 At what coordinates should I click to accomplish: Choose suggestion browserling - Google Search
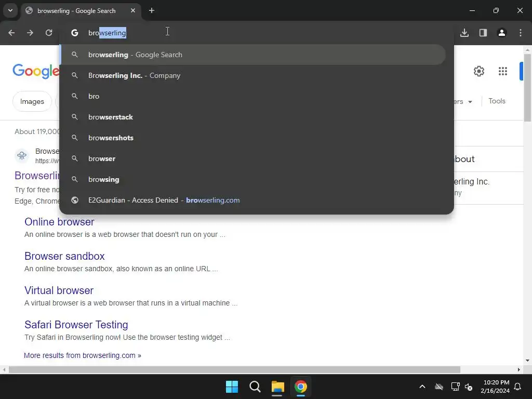pos(253,55)
